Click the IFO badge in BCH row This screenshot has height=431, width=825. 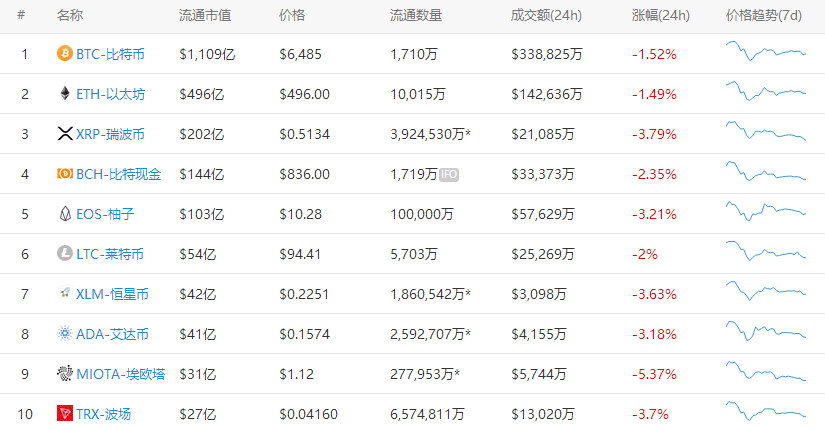[449, 174]
